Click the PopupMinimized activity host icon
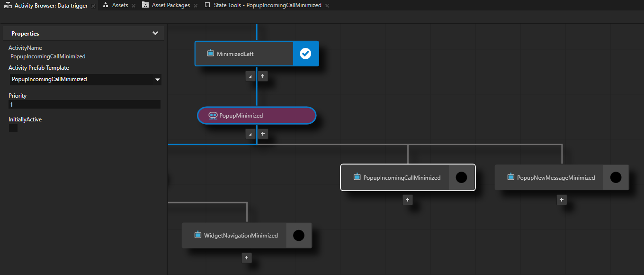The width and height of the screenshot is (644, 275). tap(213, 115)
